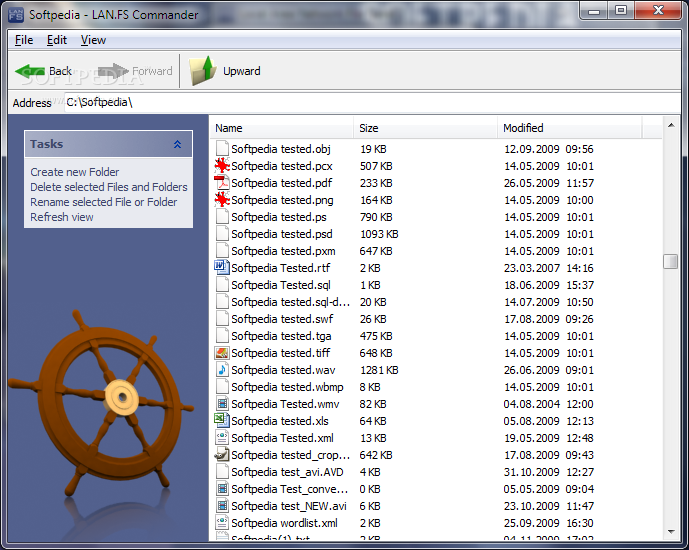Select file name Softpedia tested.pxm

pyautogui.click(x=283, y=251)
